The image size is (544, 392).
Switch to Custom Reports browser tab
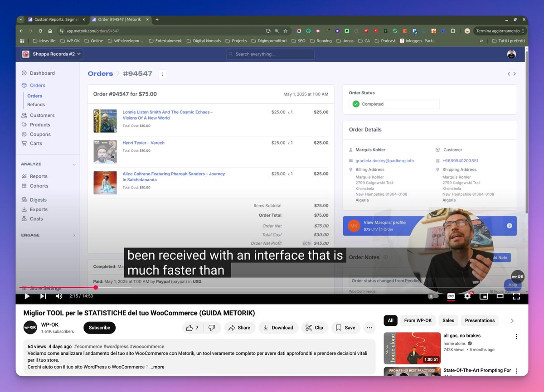[x=56, y=19]
